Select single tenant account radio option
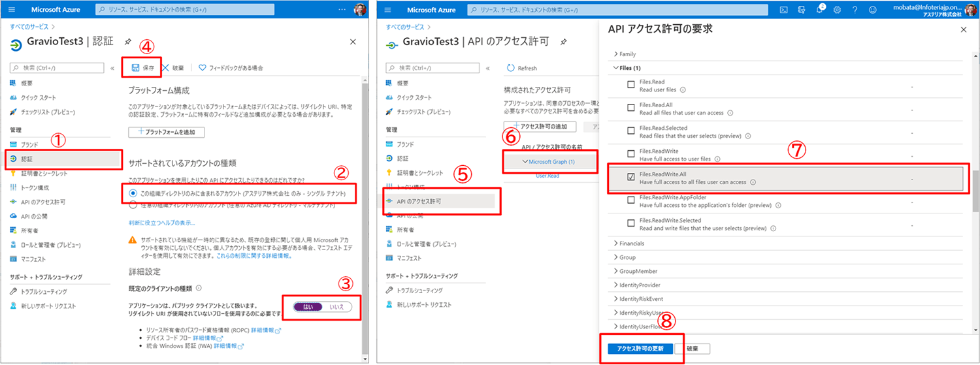 [133, 193]
